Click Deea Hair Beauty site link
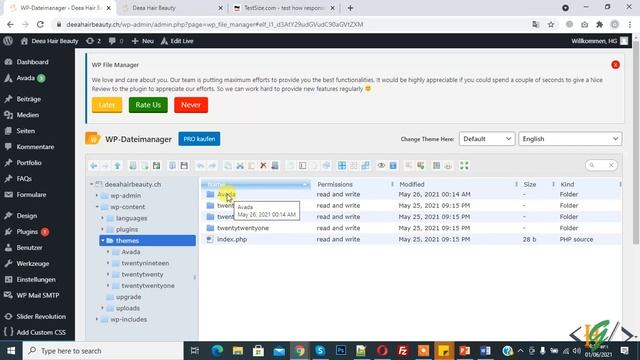The width and height of the screenshot is (640, 360). [x=49, y=41]
